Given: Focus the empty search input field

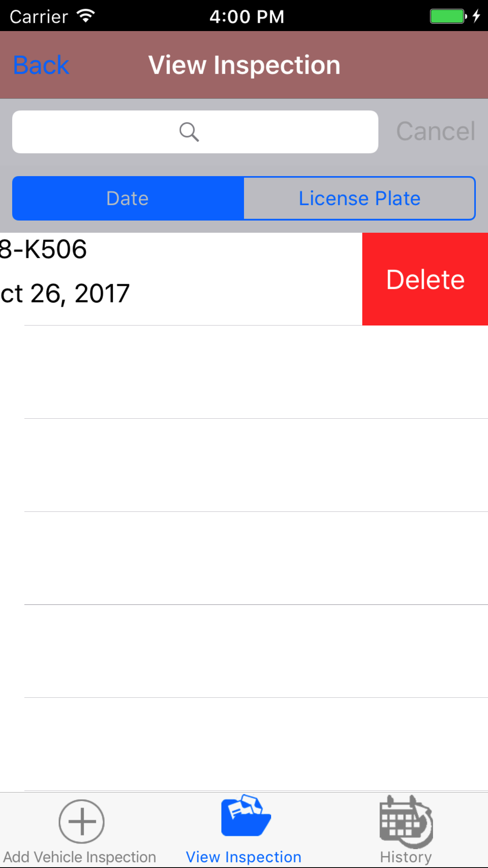Looking at the screenshot, I should (195, 132).
